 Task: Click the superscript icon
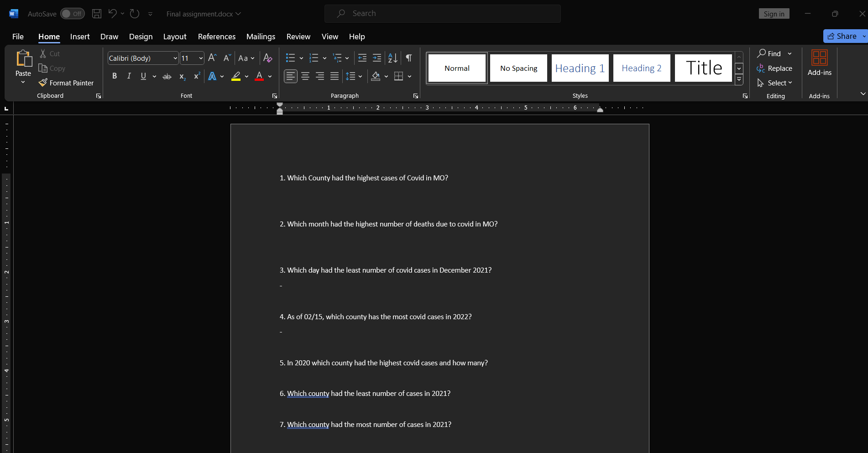[196, 76]
